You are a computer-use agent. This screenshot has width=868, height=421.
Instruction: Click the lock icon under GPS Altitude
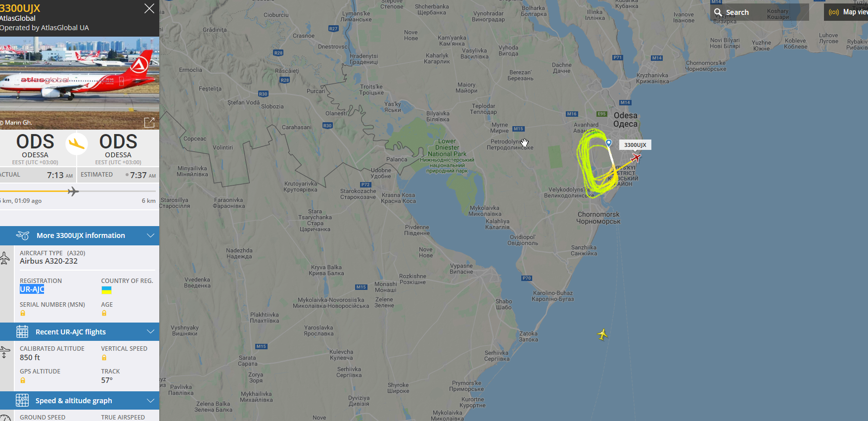[x=22, y=380]
